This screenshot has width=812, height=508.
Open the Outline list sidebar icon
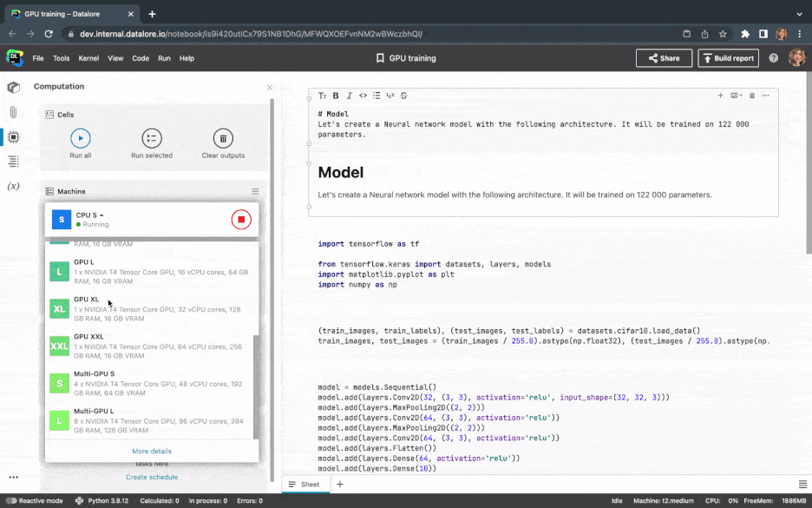pyautogui.click(x=14, y=162)
